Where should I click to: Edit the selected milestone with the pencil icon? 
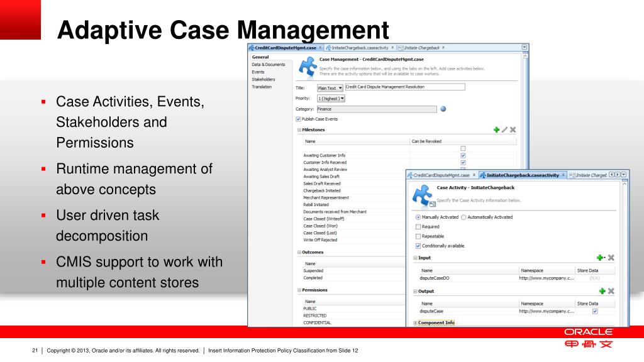pyautogui.click(x=505, y=129)
